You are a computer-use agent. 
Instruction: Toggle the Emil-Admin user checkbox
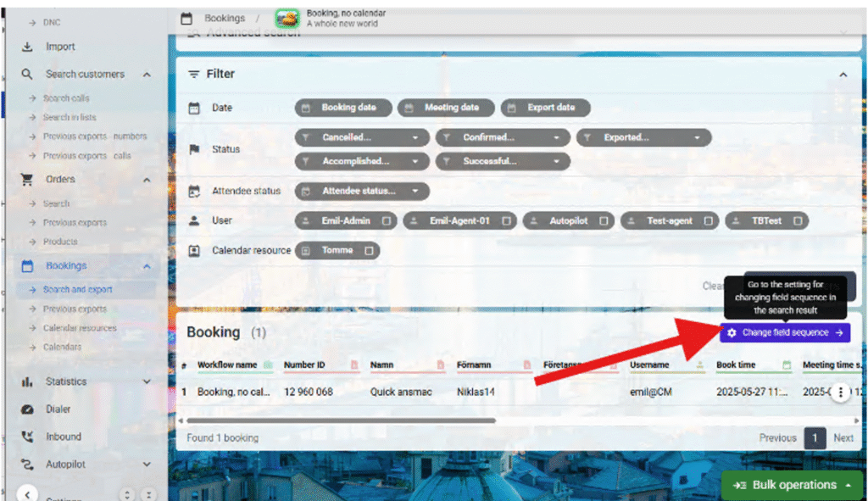click(387, 221)
